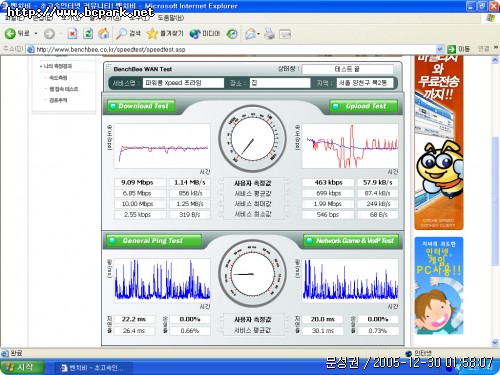
Task: Open the 속도측정 sidebar link
Action: [58, 77]
